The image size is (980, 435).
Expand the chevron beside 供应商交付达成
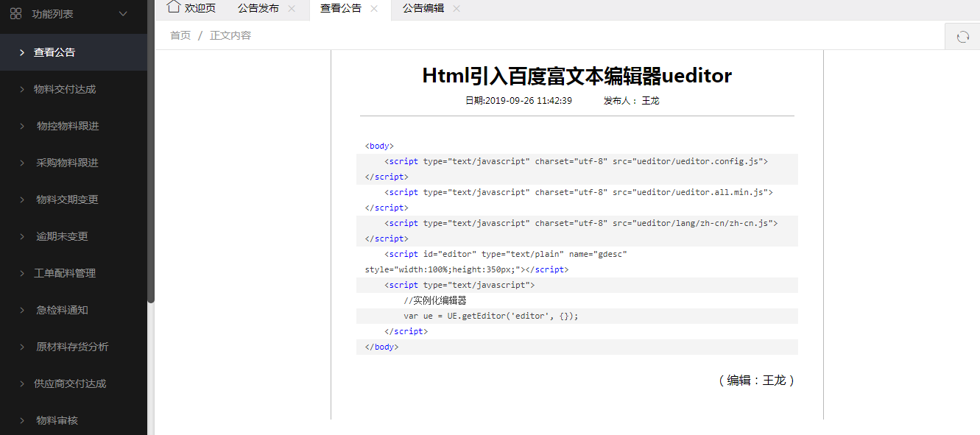pyautogui.click(x=22, y=384)
